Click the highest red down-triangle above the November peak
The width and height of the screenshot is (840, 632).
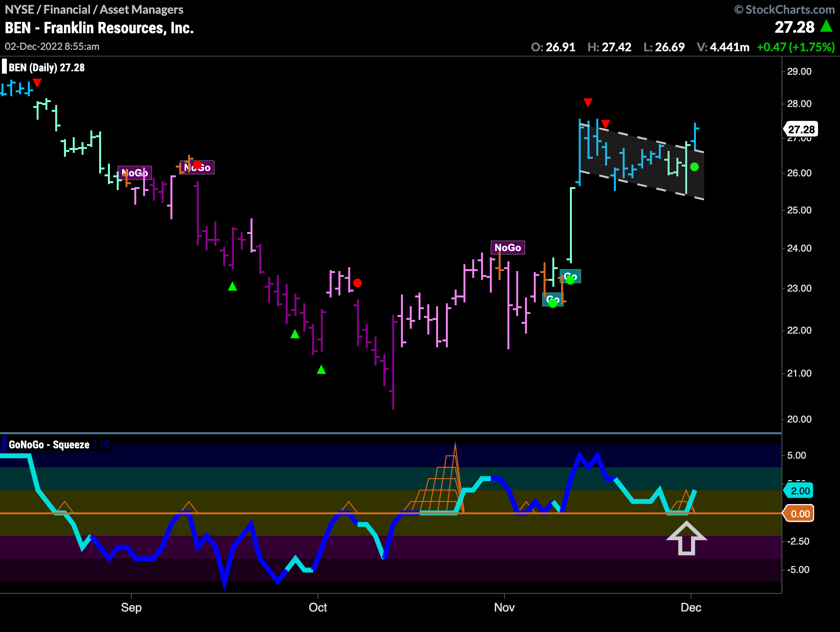(588, 103)
